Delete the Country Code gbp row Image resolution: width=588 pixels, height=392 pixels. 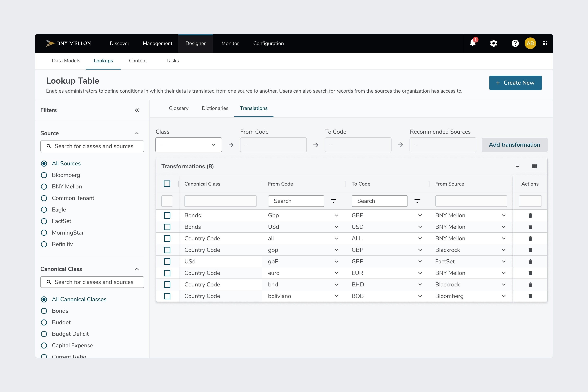pyautogui.click(x=530, y=250)
